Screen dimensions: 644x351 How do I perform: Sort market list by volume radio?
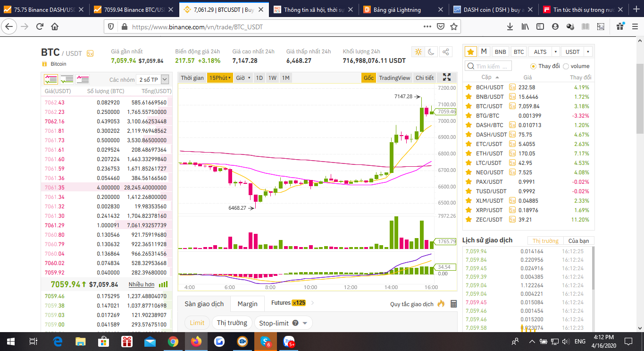pos(566,66)
